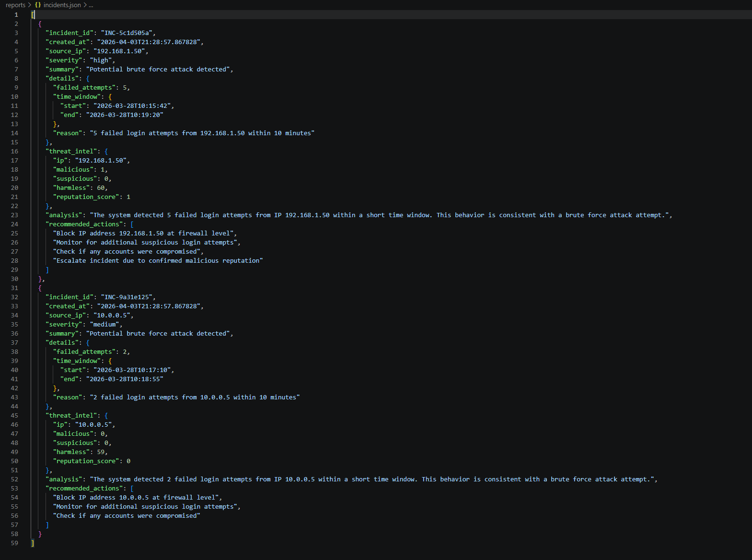Click the JSON braces icon in breadcrumb

(x=38, y=5)
